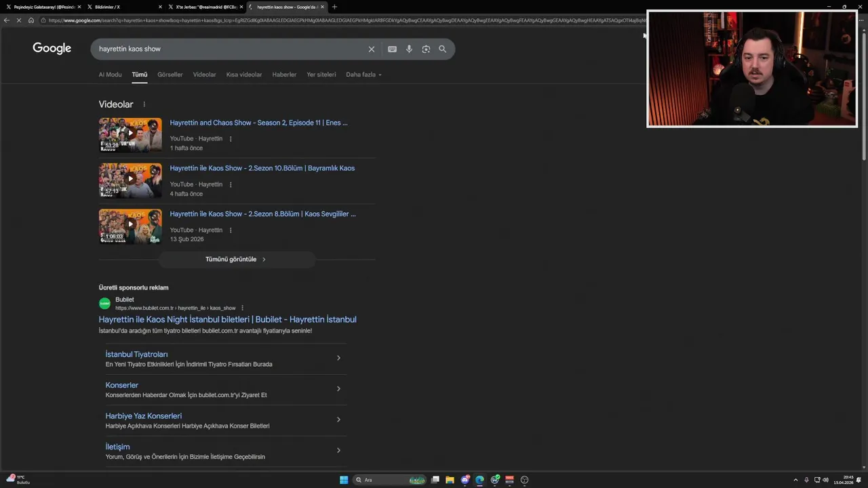Close the Peşindeyiz Galatasaray tab
Screen dimensions: 868x488
pyautogui.click(x=79, y=7)
